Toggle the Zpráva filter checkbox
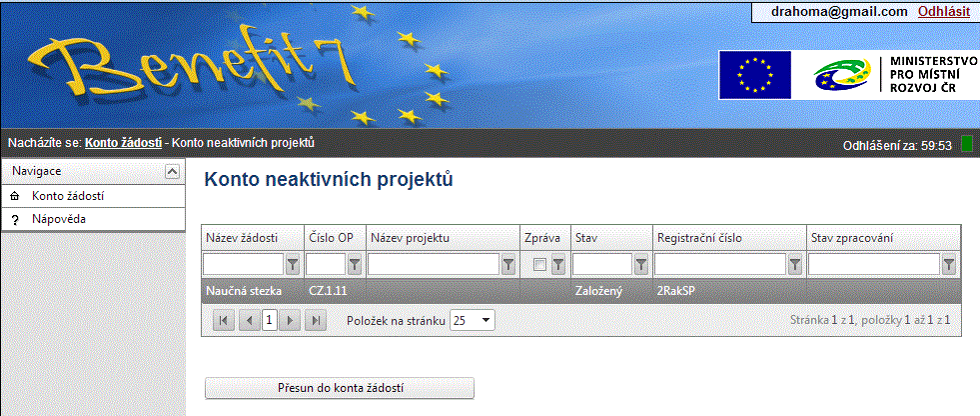This screenshot has width=980, height=416. point(540,265)
